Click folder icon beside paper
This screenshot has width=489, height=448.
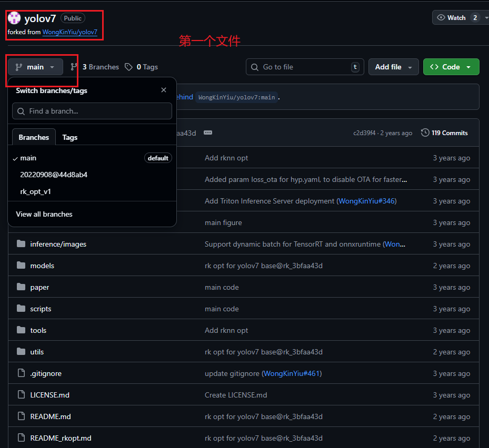(x=21, y=287)
